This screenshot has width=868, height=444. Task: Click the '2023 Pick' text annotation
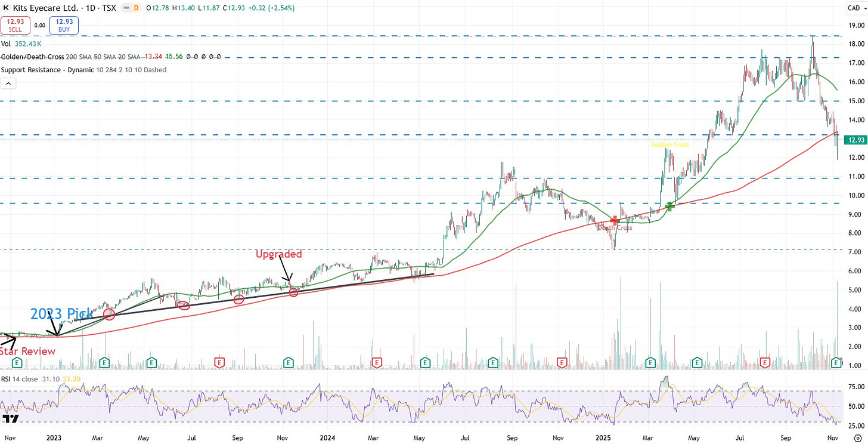pos(62,314)
